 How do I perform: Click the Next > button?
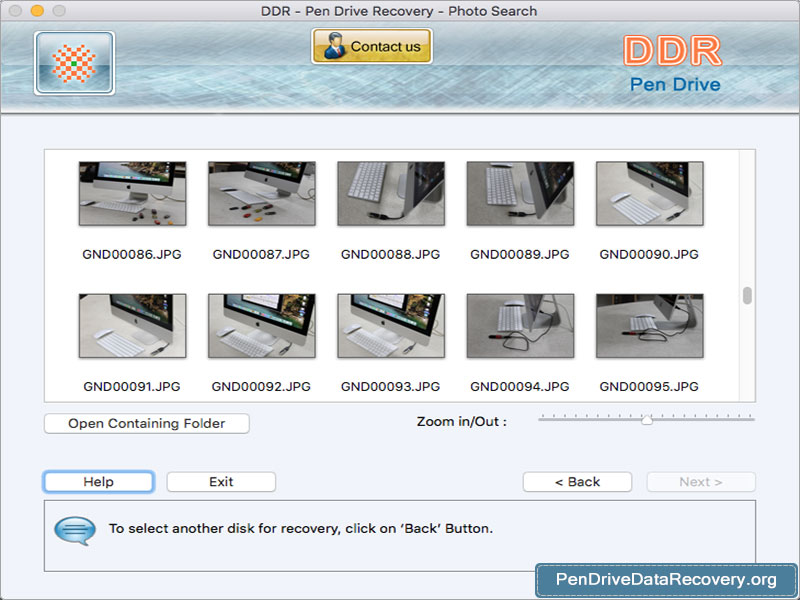(x=701, y=482)
